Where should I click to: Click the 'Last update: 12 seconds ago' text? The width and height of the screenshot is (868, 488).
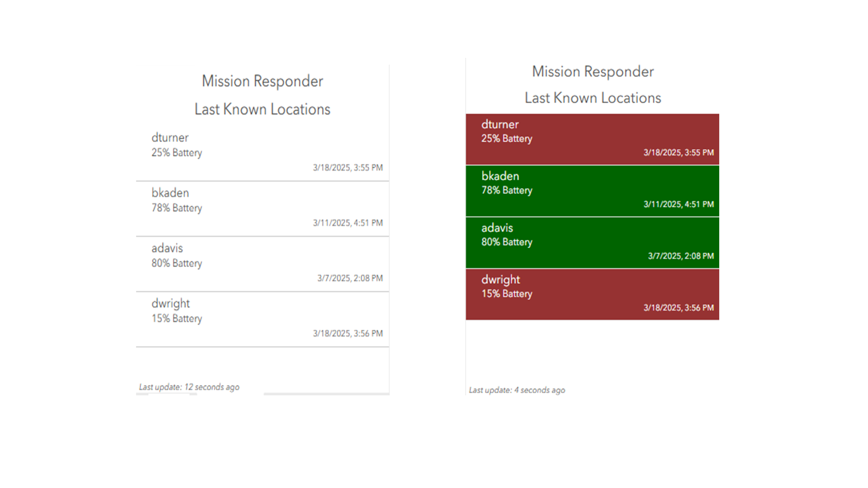[189, 387]
